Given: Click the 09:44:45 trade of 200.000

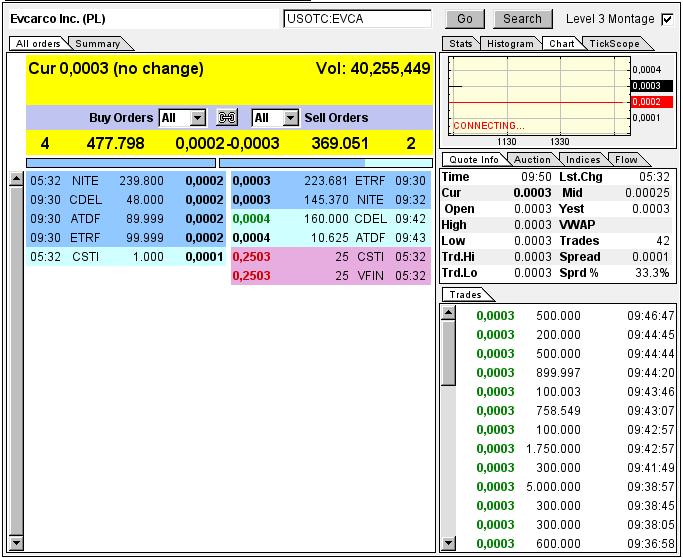Looking at the screenshot, I should (566, 335).
